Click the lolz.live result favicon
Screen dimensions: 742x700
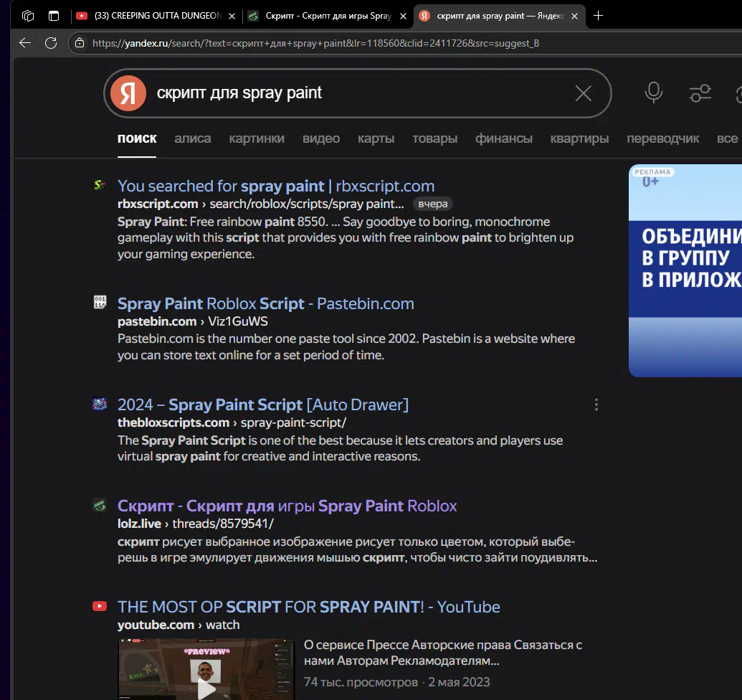(100, 505)
